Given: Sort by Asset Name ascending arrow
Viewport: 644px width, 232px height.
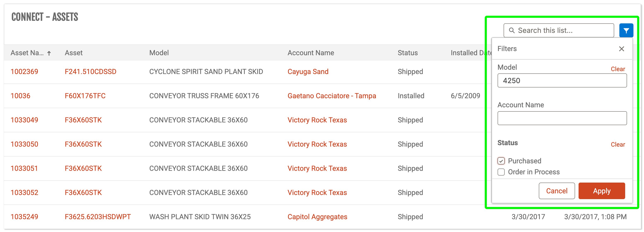Looking at the screenshot, I should [49, 53].
